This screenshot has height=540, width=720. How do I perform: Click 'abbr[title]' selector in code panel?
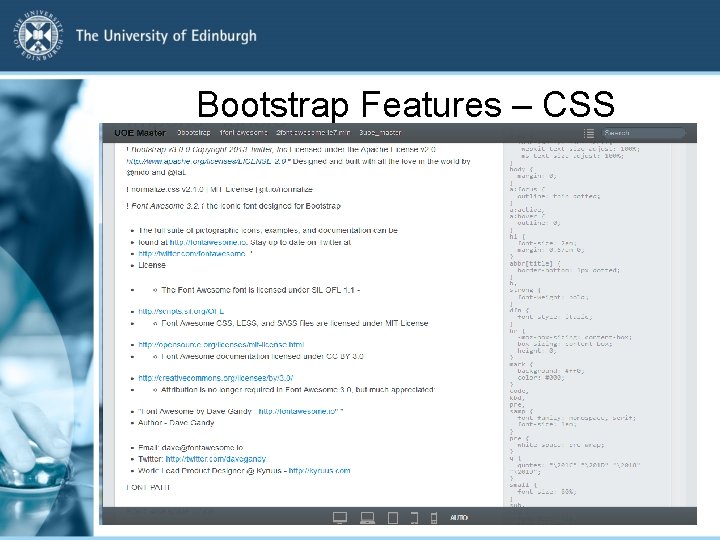click(x=534, y=263)
